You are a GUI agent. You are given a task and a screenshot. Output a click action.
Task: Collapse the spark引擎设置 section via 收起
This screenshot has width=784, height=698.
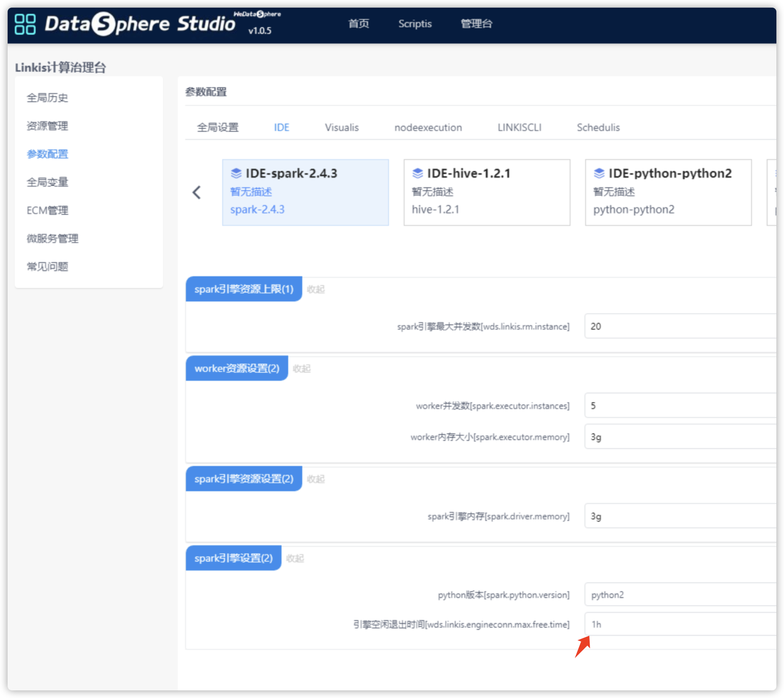tap(295, 558)
